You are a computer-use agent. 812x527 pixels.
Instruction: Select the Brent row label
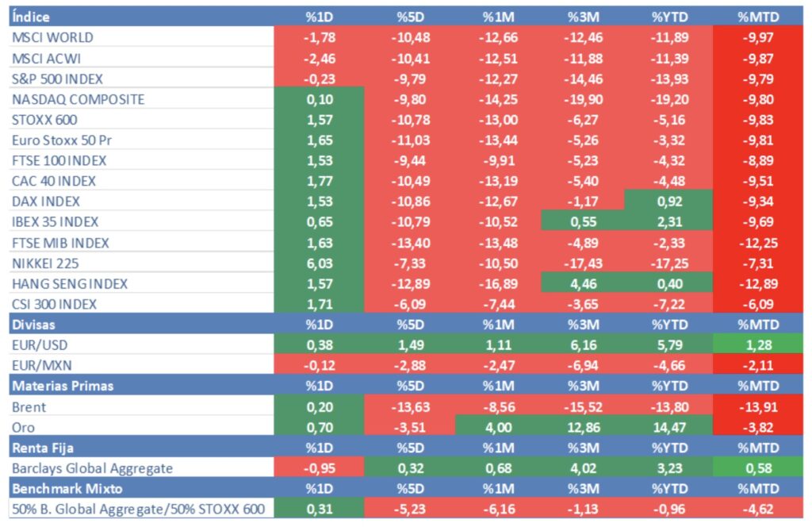tap(29, 407)
